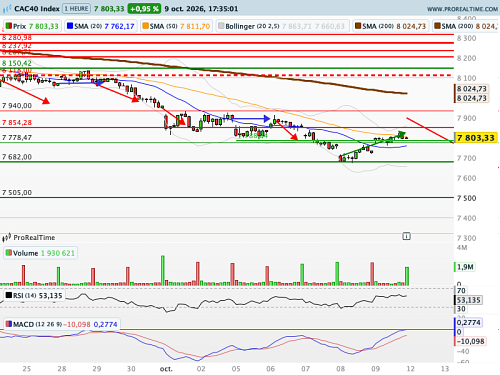Viewport: 500px width, 375px height.
Task: Click the 53,135 RSI value tag
Action: 468,300
